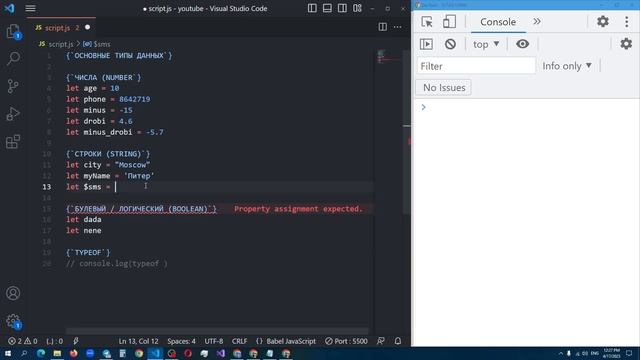640x360 pixels.
Task: Click the console prompt line
Action: [527, 107]
